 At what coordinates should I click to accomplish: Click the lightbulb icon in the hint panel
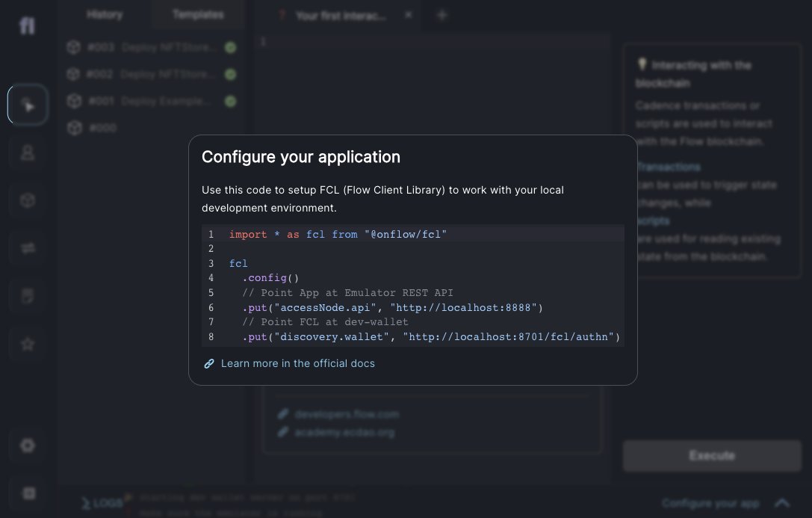642,64
